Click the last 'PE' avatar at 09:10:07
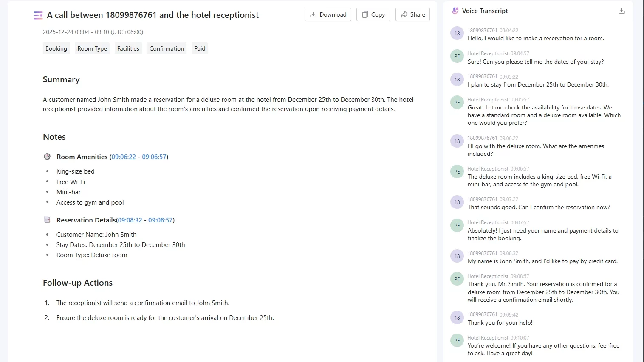Viewport: 644px width, 362px height. [457, 341]
